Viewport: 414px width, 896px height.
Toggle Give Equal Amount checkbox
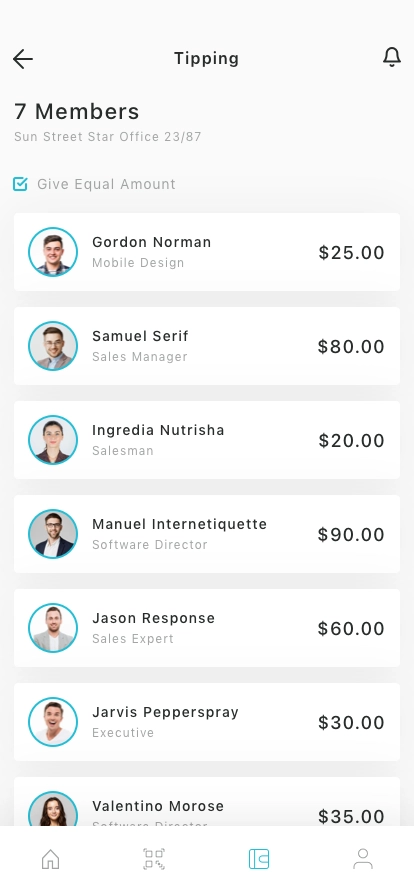pos(20,184)
